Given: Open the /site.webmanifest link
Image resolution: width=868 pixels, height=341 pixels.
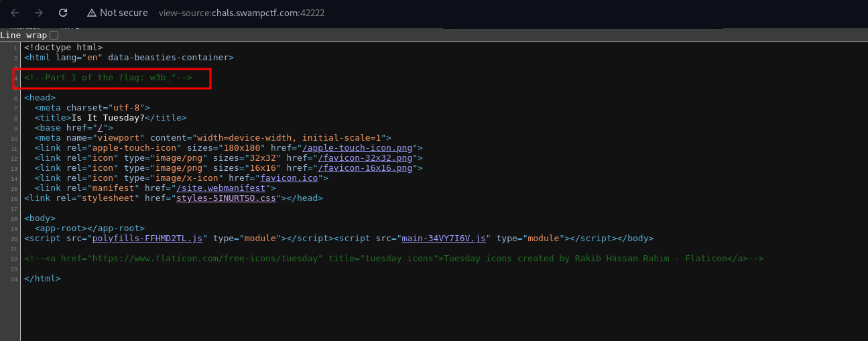Looking at the screenshot, I should (x=221, y=188).
